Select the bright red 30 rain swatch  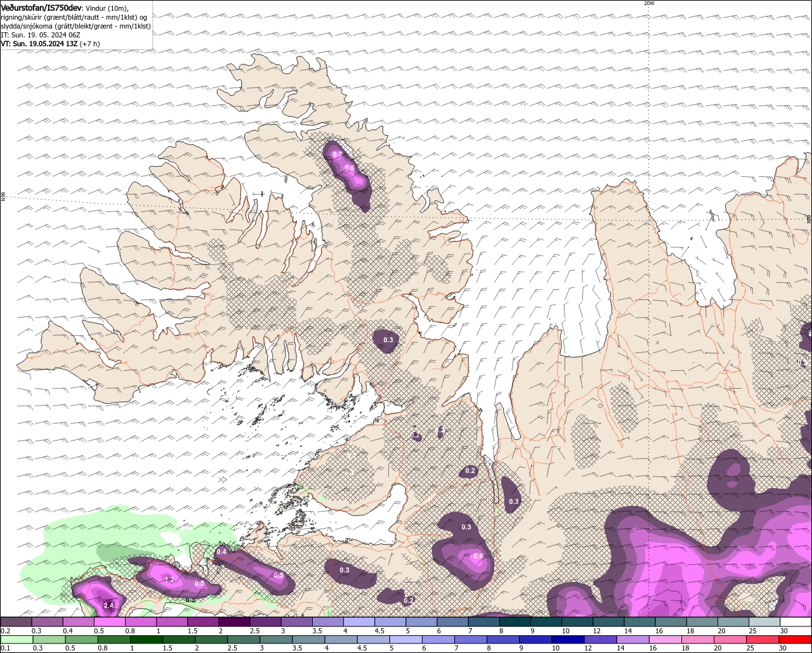coord(795,639)
